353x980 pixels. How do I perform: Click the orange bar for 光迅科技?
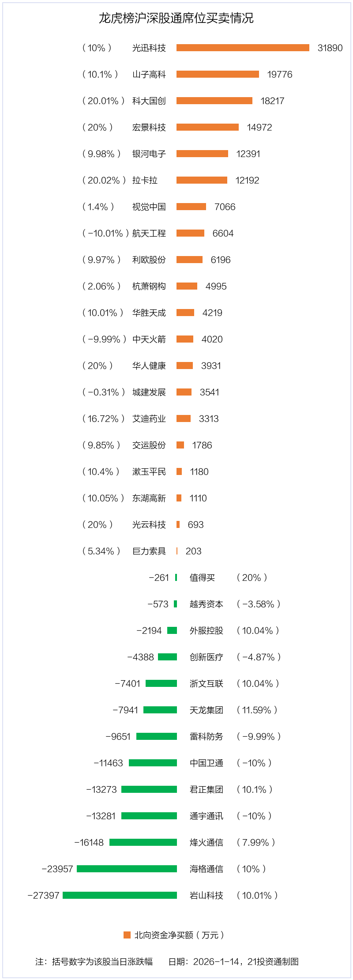pyautogui.click(x=243, y=48)
